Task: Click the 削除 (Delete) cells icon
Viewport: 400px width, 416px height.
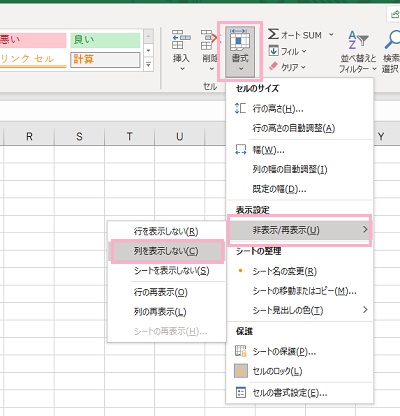Action: point(210,39)
